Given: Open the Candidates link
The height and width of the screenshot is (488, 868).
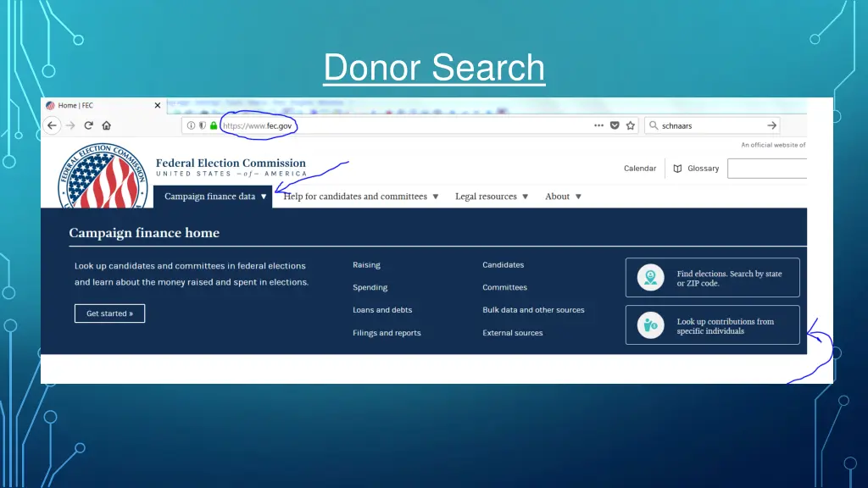Looking at the screenshot, I should (504, 265).
